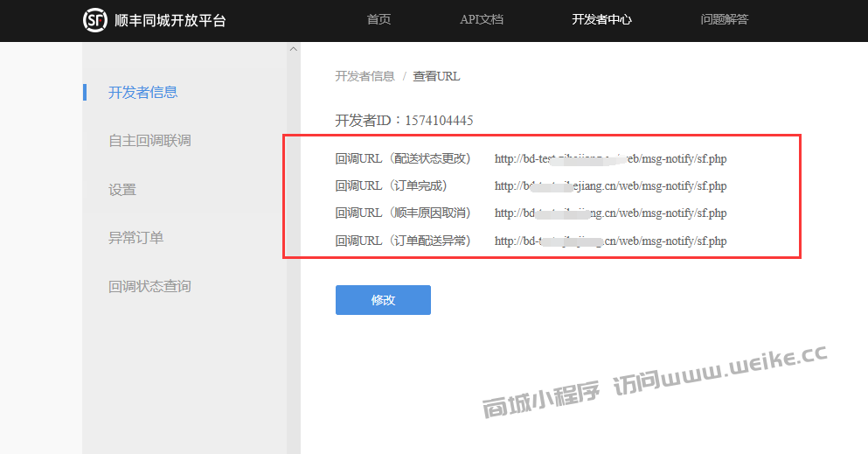Click the URL for 顺丰原因取消 callback
The height and width of the screenshot is (454, 868).
click(611, 213)
